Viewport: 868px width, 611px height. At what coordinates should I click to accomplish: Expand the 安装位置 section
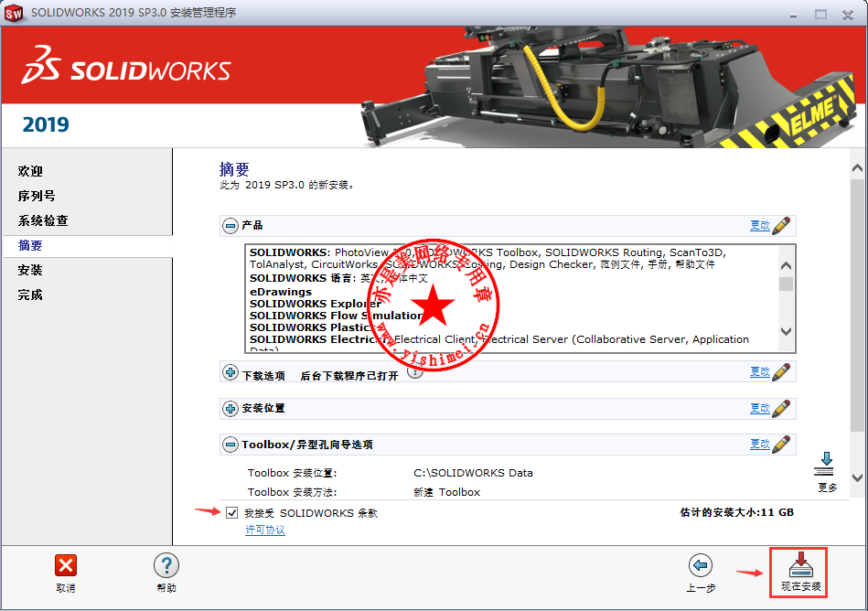(230, 409)
